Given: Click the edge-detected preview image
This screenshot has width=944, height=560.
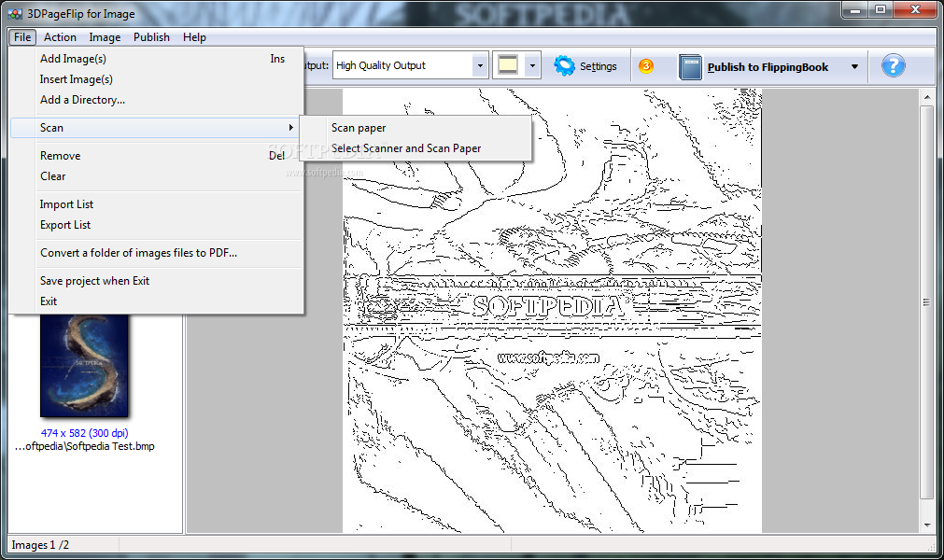Looking at the screenshot, I should pyautogui.click(x=552, y=311).
